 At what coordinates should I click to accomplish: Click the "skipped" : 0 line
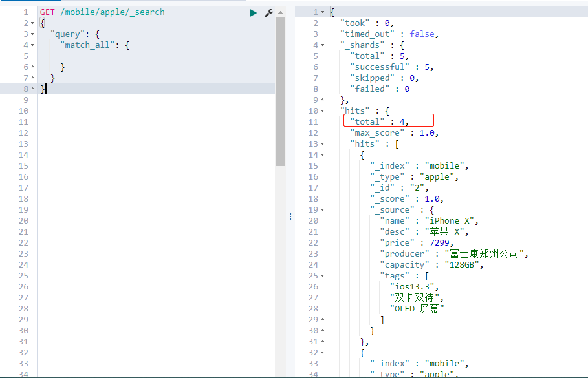click(384, 78)
